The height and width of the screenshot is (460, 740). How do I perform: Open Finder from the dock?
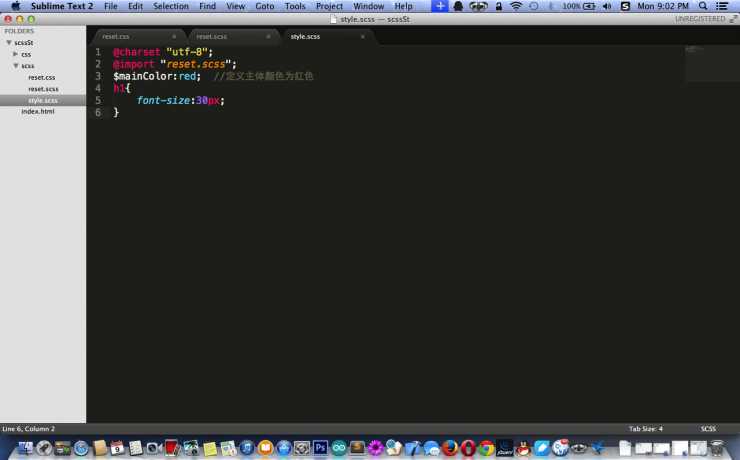click(x=25, y=447)
